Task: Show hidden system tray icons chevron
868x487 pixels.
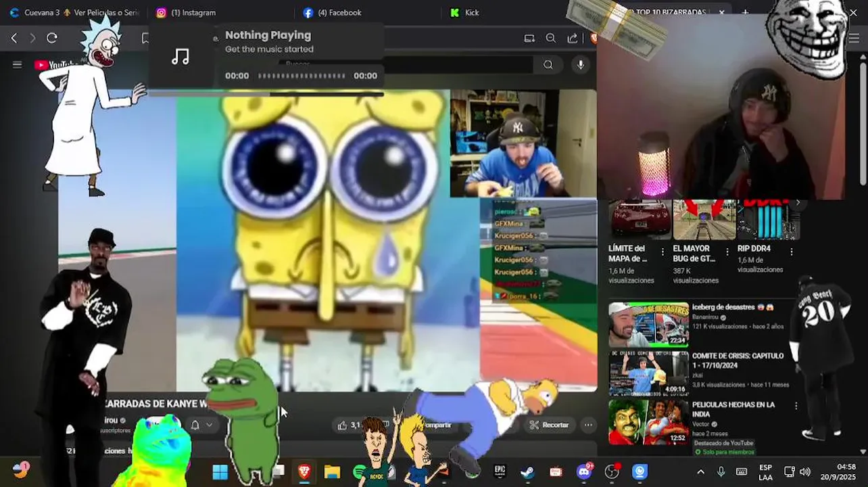Action: pos(700,472)
